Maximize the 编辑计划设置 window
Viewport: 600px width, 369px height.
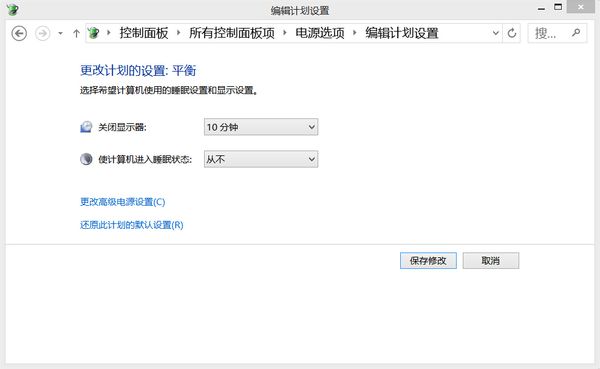558,7
